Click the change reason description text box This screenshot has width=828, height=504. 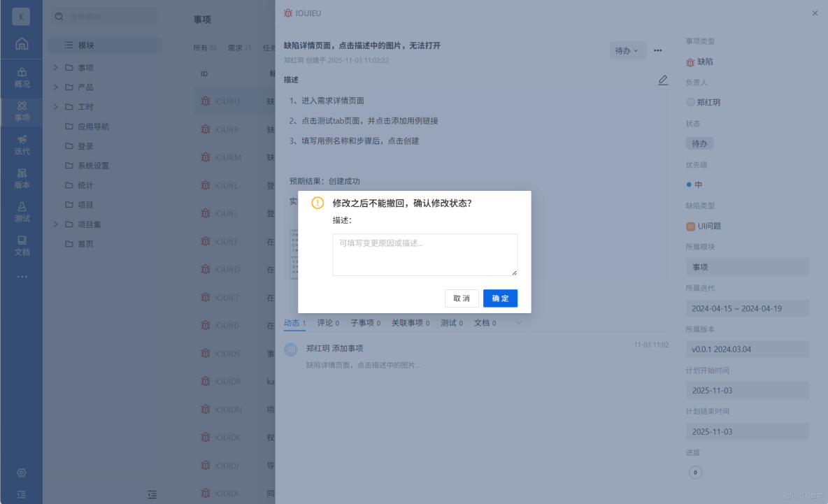[424, 254]
